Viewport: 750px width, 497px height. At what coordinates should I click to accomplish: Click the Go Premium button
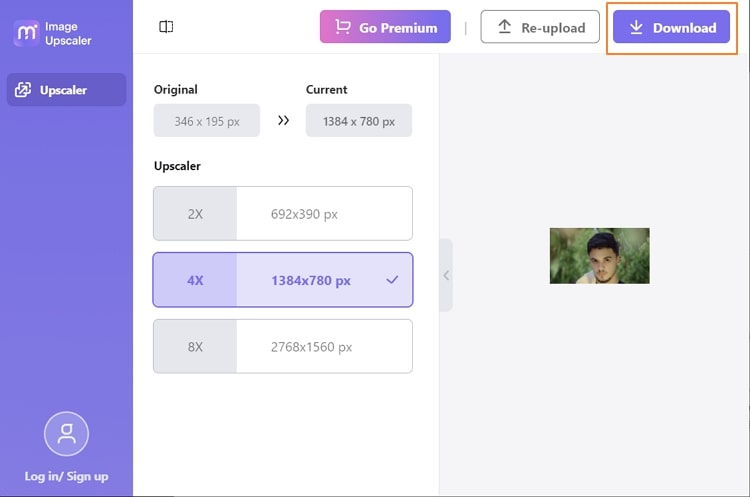[385, 27]
